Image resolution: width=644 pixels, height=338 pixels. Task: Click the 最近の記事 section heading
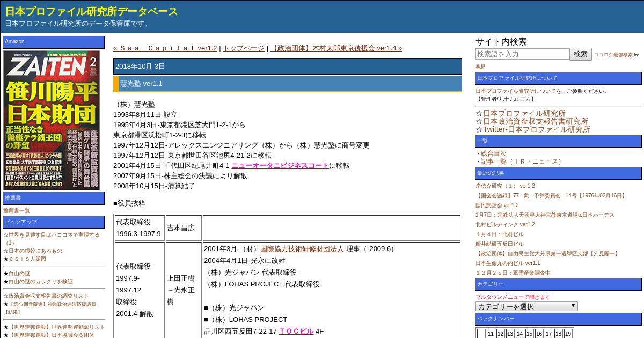[x=558, y=174]
